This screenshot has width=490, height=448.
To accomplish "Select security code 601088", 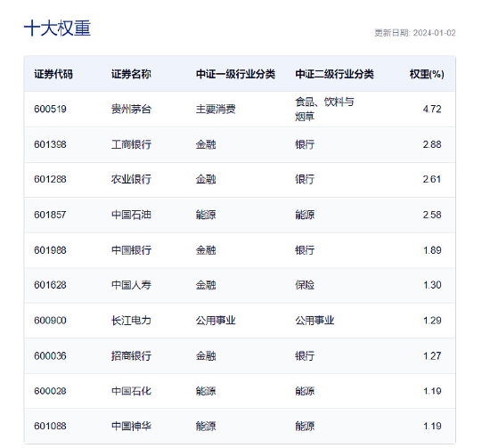I will (x=50, y=426).
